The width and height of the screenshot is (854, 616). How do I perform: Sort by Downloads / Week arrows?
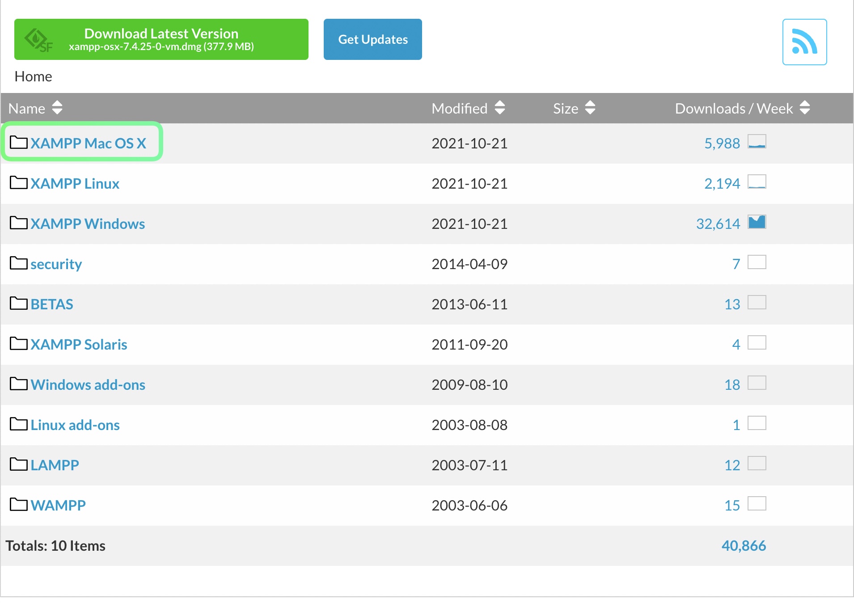pyautogui.click(x=805, y=108)
